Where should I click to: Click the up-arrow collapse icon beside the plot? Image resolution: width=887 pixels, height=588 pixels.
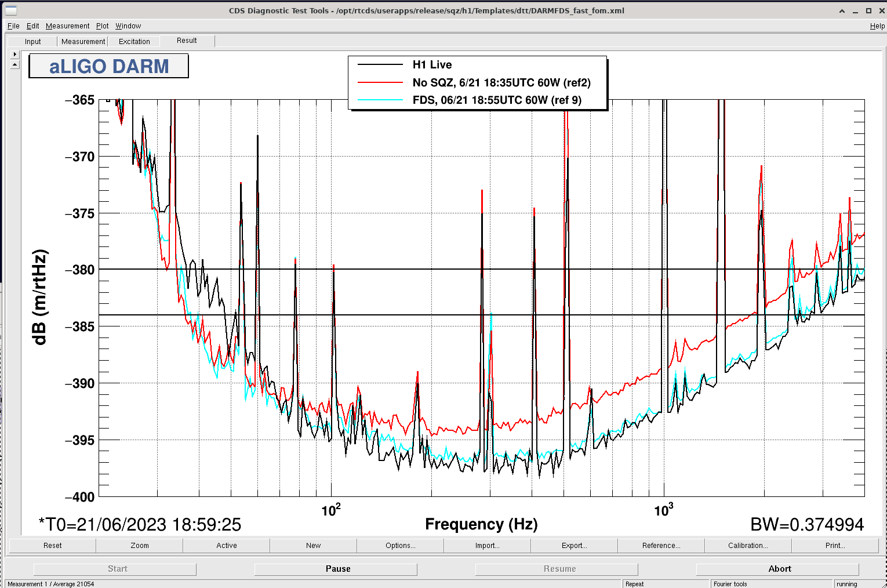[15, 64]
